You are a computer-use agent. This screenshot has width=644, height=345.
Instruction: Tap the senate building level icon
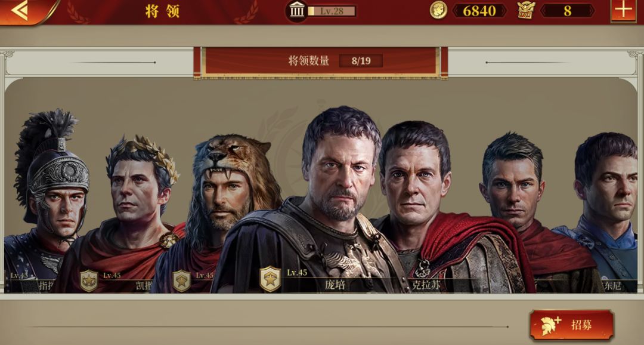tap(296, 11)
